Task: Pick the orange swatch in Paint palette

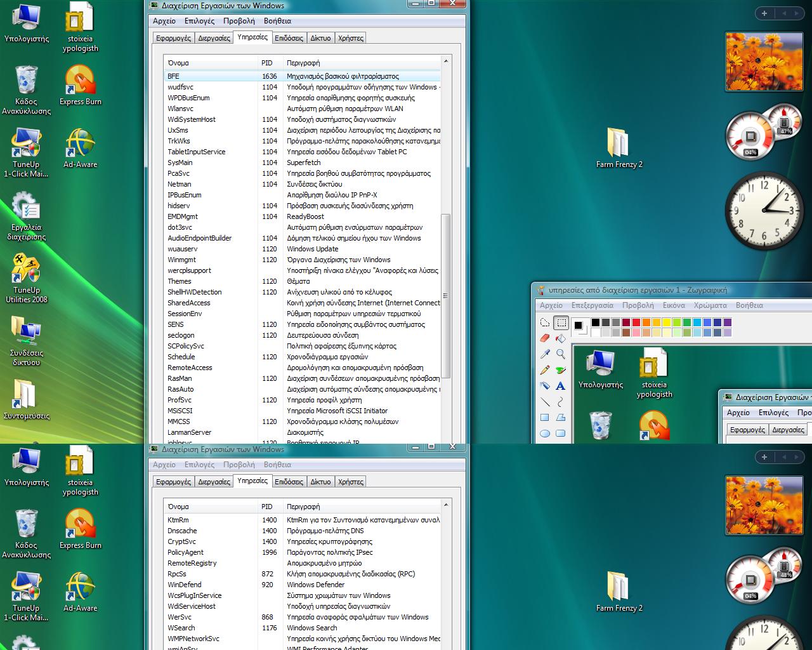Action: pyautogui.click(x=646, y=322)
